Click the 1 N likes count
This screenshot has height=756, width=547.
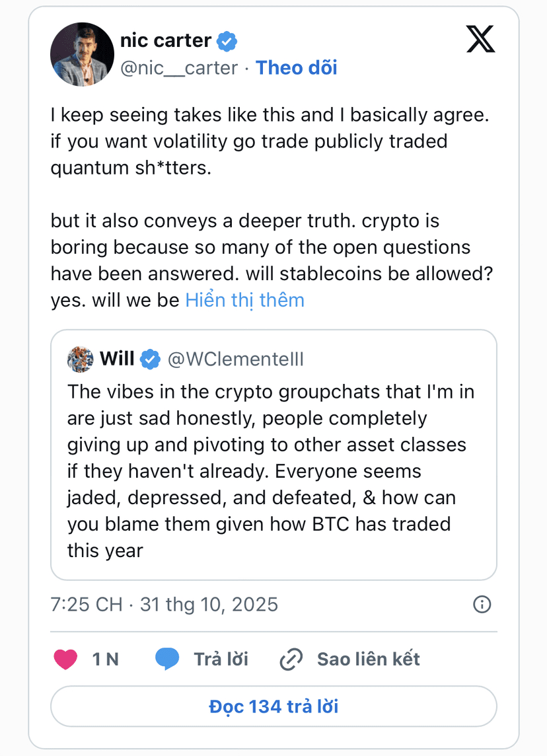point(105,659)
